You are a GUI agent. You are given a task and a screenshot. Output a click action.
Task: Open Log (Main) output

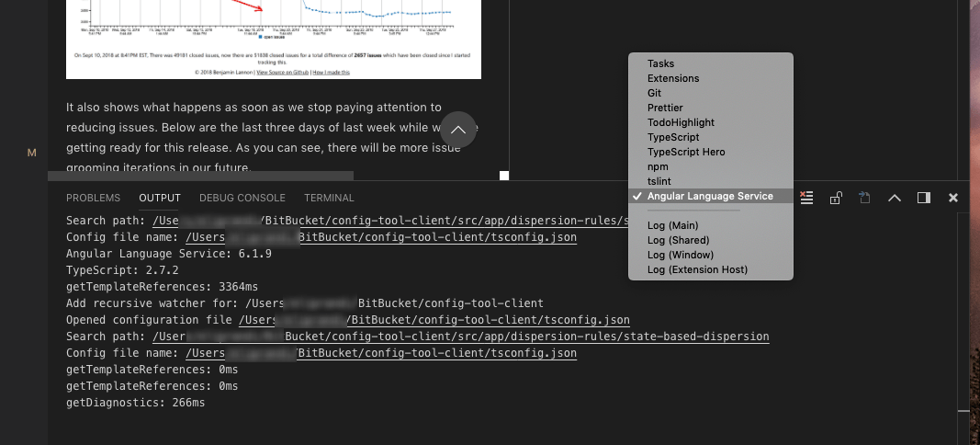tap(711, 225)
